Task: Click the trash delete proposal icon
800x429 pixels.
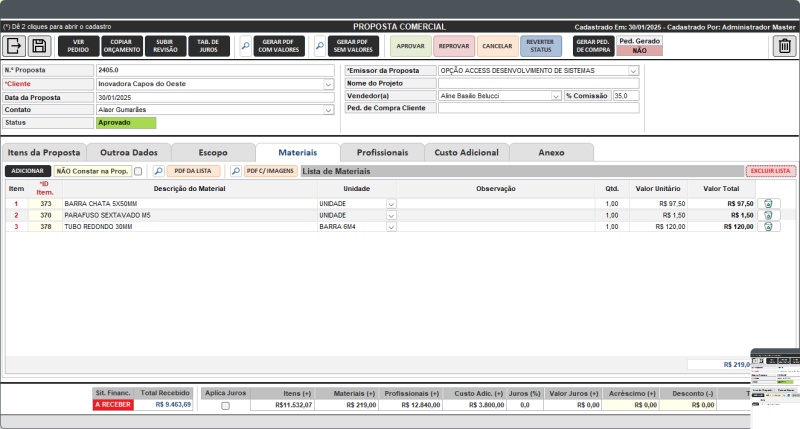Action: click(x=785, y=46)
